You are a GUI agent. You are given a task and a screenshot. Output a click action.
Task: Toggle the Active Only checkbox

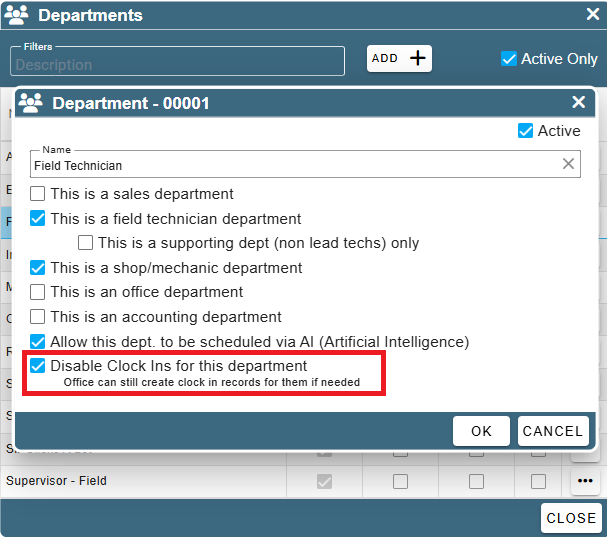tap(508, 59)
